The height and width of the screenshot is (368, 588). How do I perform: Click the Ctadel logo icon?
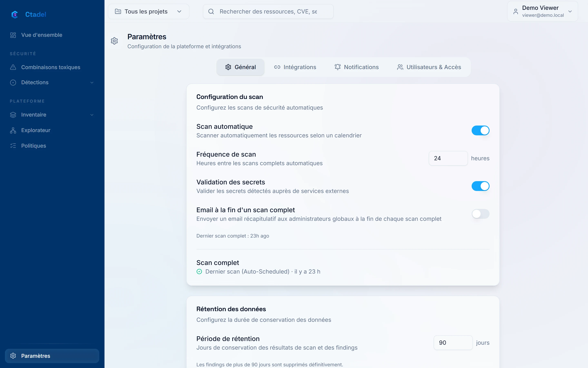14,15
